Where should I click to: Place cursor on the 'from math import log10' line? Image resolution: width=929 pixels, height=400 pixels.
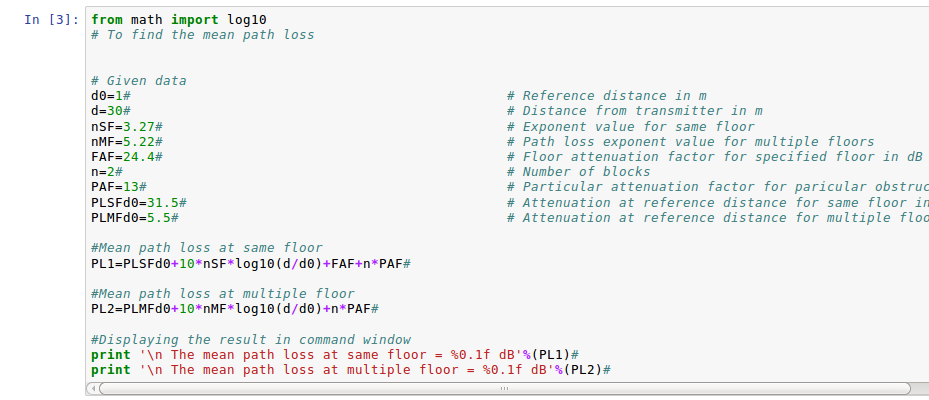click(x=178, y=19)
